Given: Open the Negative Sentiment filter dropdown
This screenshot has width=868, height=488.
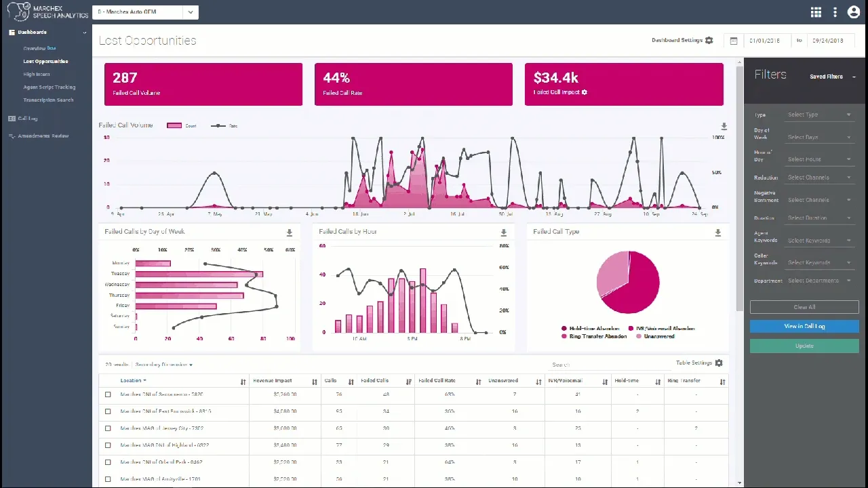Looking at the screenshot, I should click(x=818, y=200).
